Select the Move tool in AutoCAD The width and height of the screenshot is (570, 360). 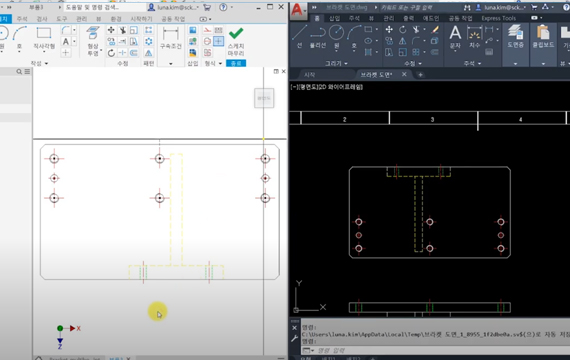point(389,29)
